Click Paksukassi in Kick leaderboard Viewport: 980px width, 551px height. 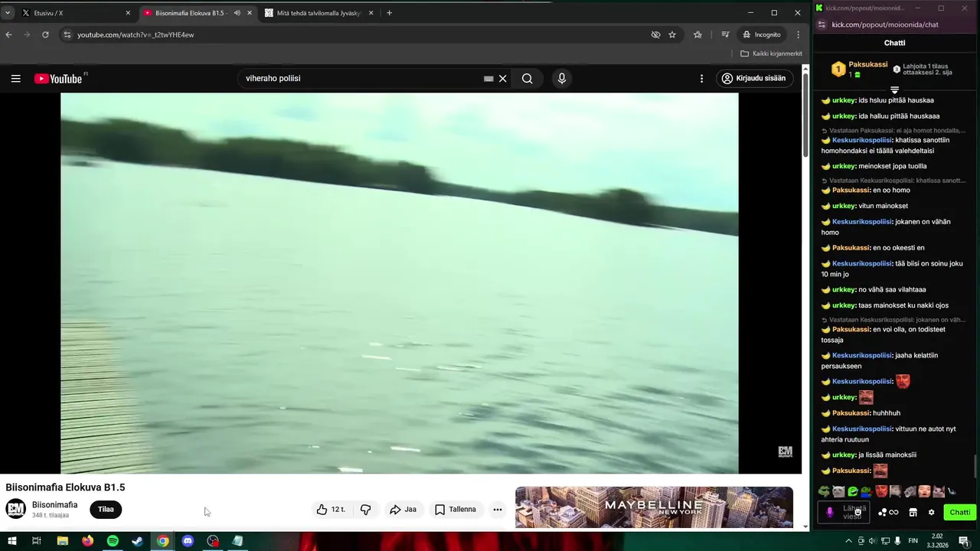(x=867, y=65)
